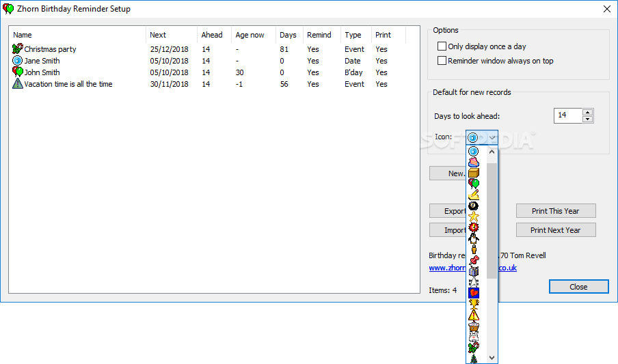
Task: Click the Christmas party row icon
Action: 18,49
